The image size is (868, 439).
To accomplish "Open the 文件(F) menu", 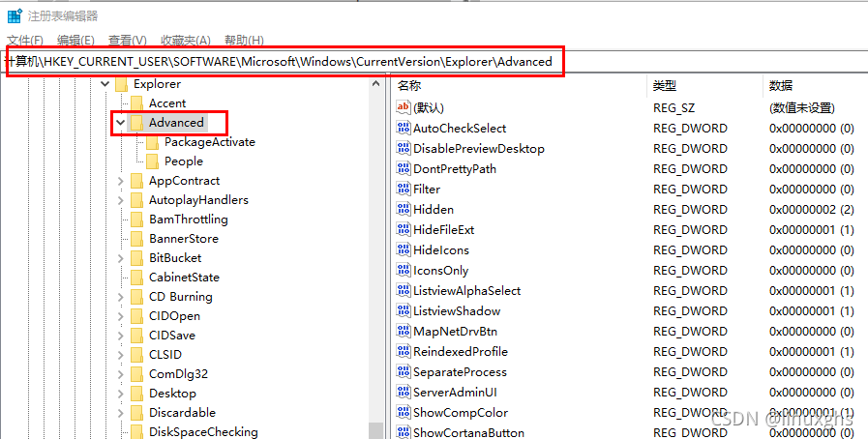I will pyautogui.click(x=25, y=41).
